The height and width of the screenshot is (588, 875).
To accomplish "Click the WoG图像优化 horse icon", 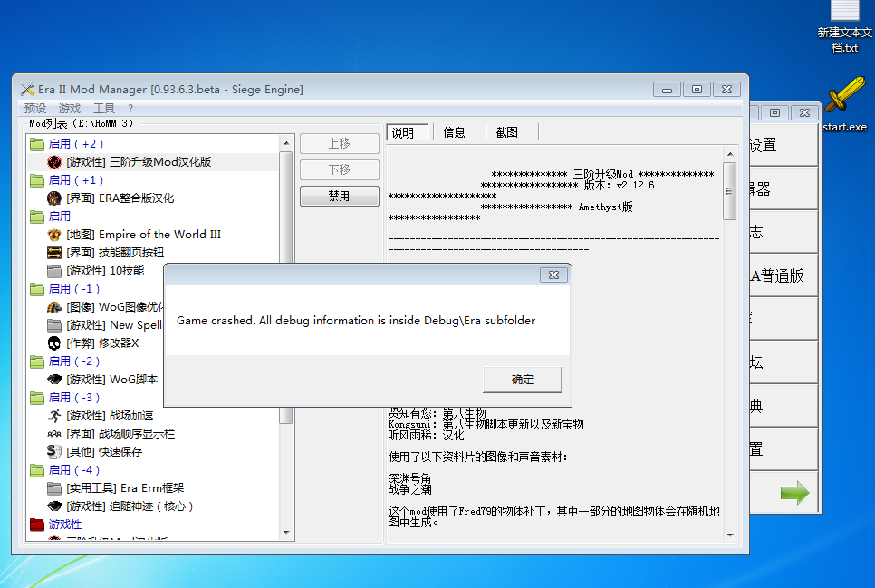I will (54, 307).
